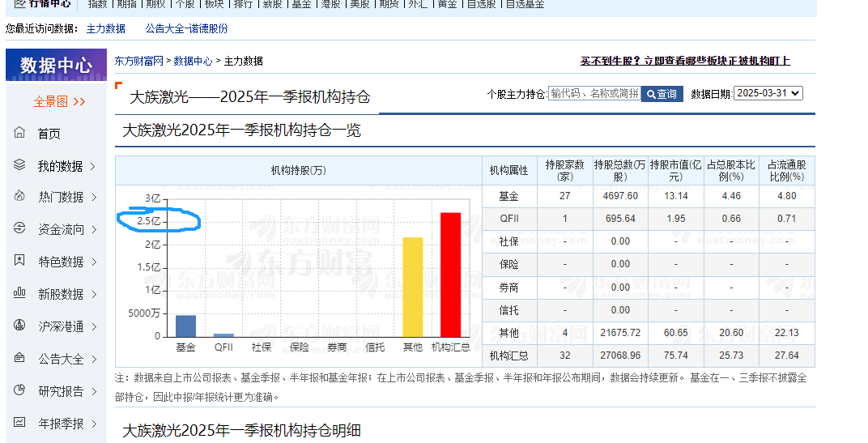Expand the 特色数据 sidebar chevron

coord(94,262)
